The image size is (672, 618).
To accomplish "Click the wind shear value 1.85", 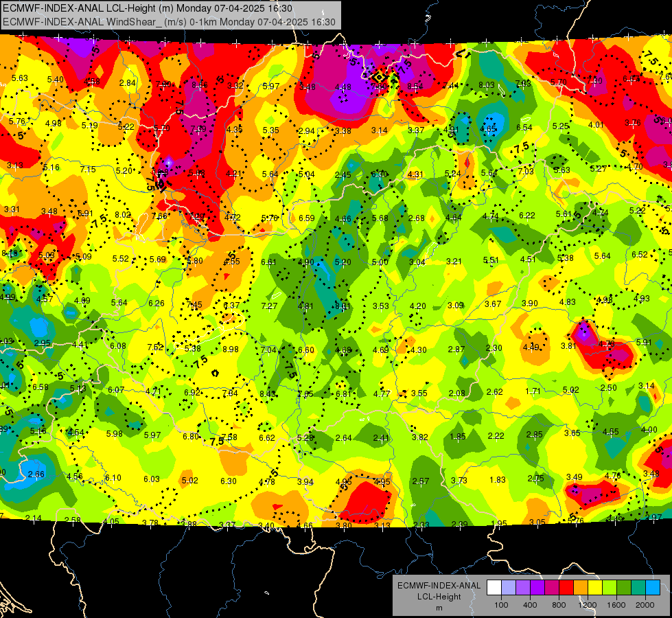I will tap(458, 437).
